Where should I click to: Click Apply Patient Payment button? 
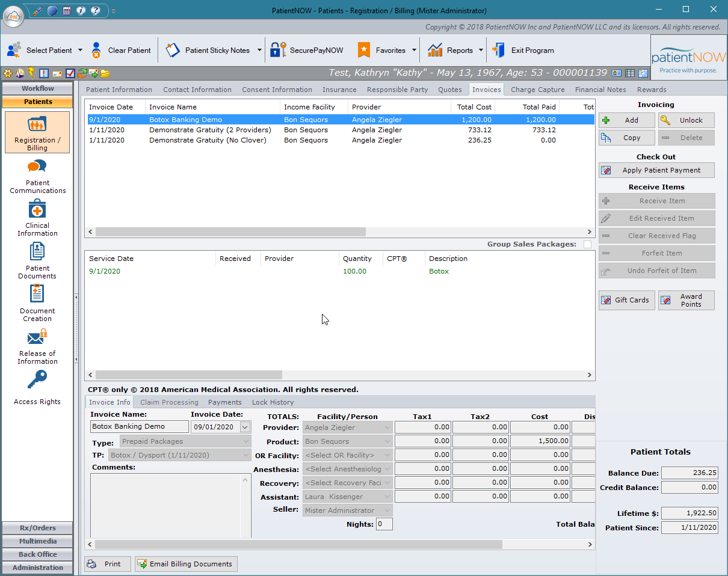[x=657, y=170]
